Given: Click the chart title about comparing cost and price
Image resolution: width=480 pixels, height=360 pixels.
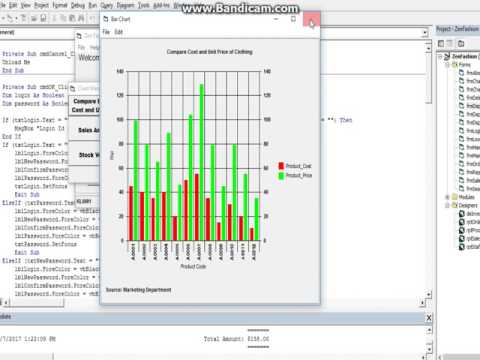Looking at the screenshot, I should tap(210, 52).
